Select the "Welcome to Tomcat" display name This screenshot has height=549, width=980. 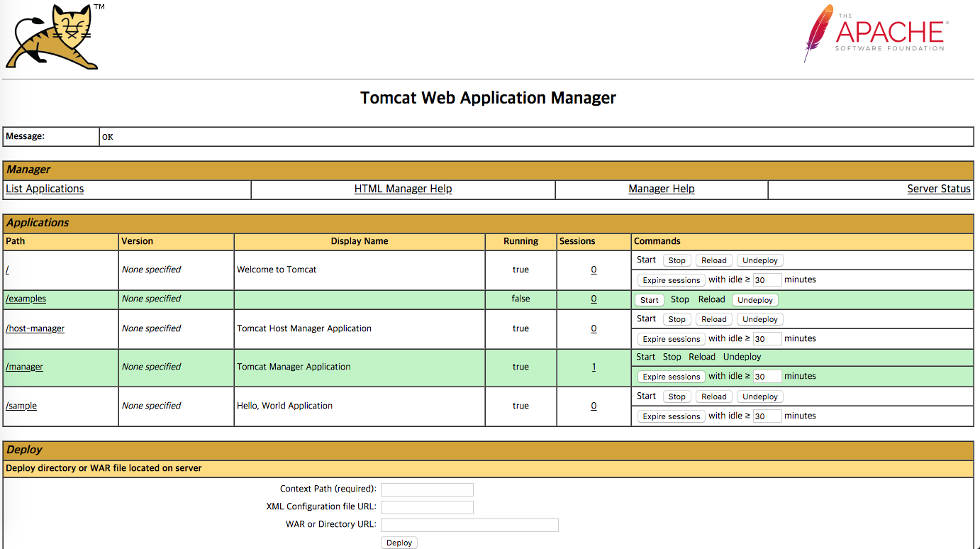point(277,270)
